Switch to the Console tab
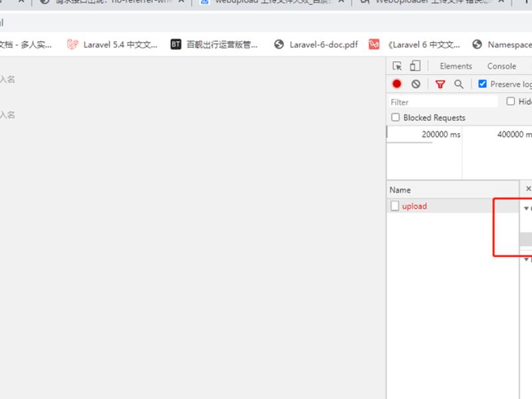This screenshot has width=532, height=399. 501,66
